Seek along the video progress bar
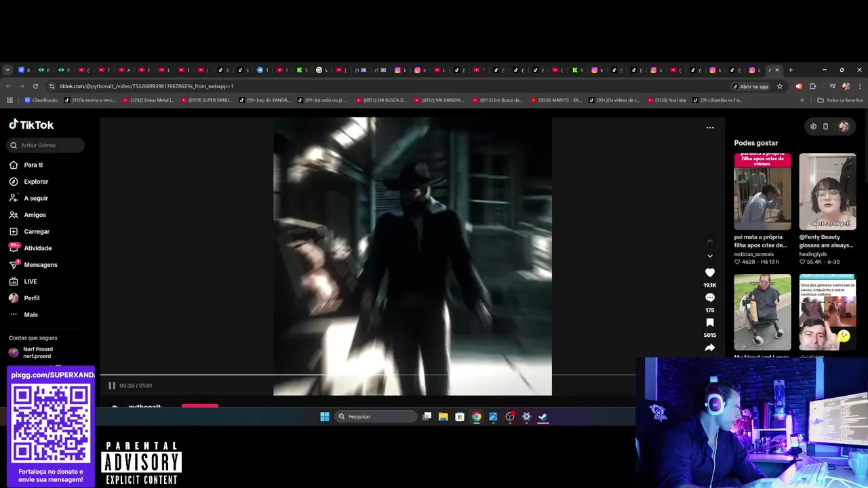Image resolution: width=868 pixels, height=488 pixels. point(367,374)
